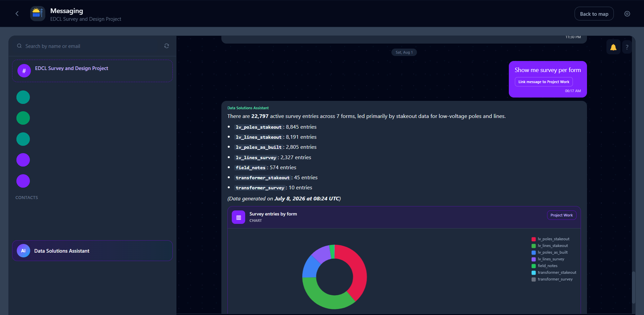The image size is (644, 315).
Task: Click lv_poles_stakeout legend swatch
Action: pos(534,239)
